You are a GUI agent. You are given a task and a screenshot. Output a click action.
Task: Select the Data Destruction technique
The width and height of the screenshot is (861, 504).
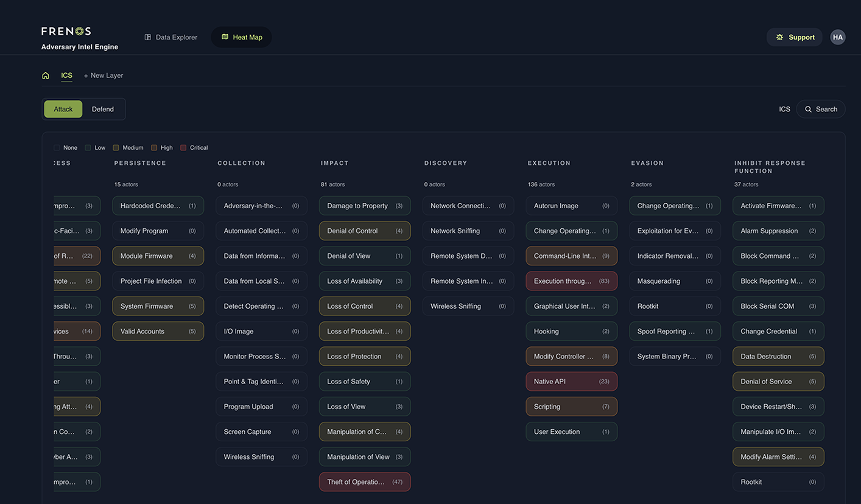[778, 357]
